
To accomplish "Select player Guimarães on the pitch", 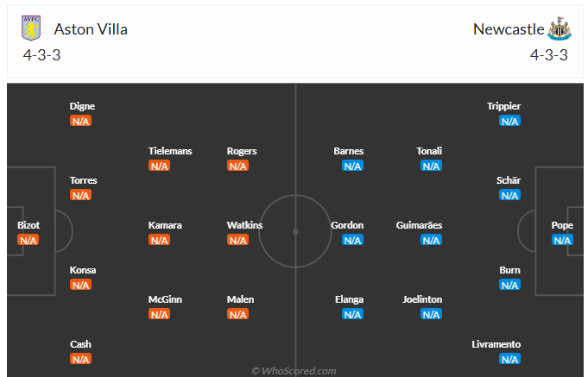I will (419, 225).
